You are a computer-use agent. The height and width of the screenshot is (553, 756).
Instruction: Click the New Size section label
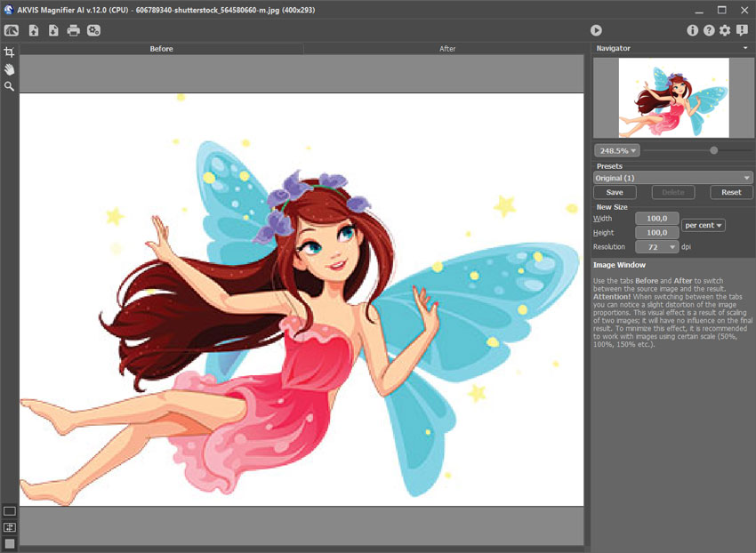click(612, 207)
